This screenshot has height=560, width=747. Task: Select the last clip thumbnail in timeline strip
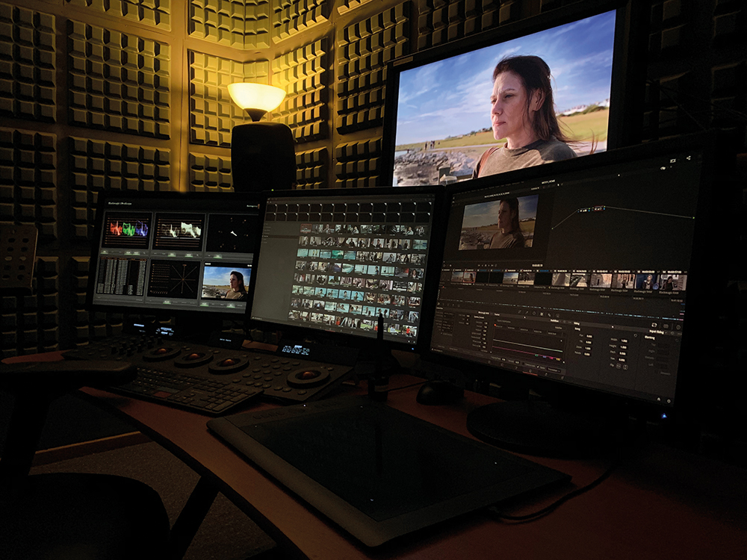click(x=673, y=281)
